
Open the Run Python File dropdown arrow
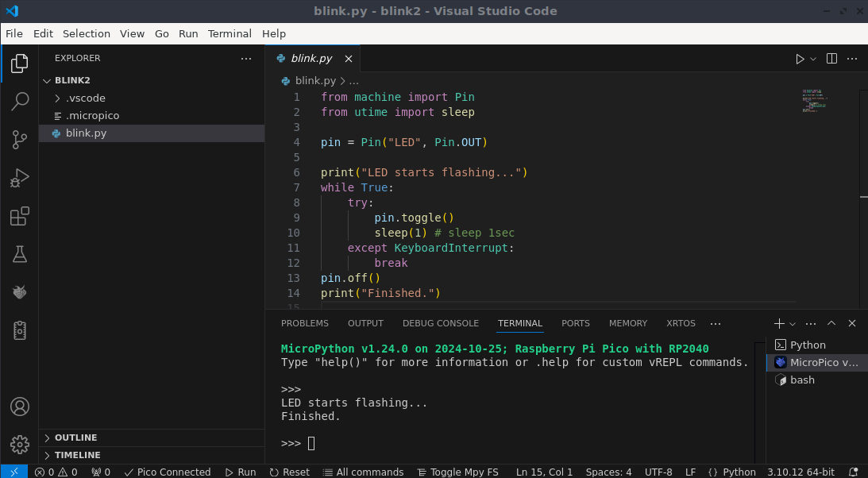pyautogui.click(x=813, y=59)
